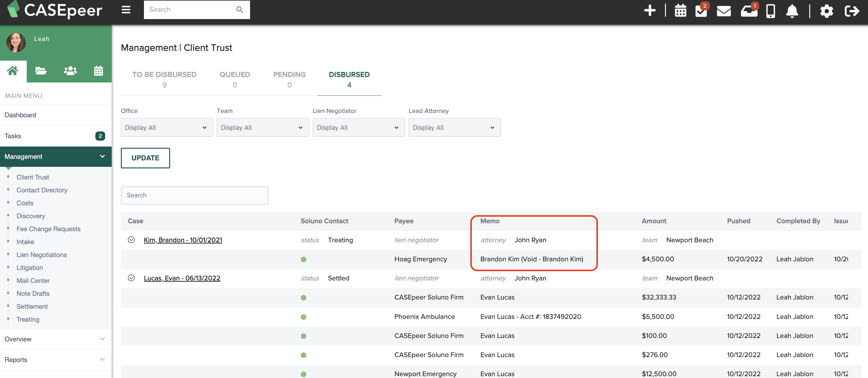Image resolution: width=868 pixels, height=378 pixels.
Task: Click the Phoenix Ambulance payee cell
Action: coord(424,317)
